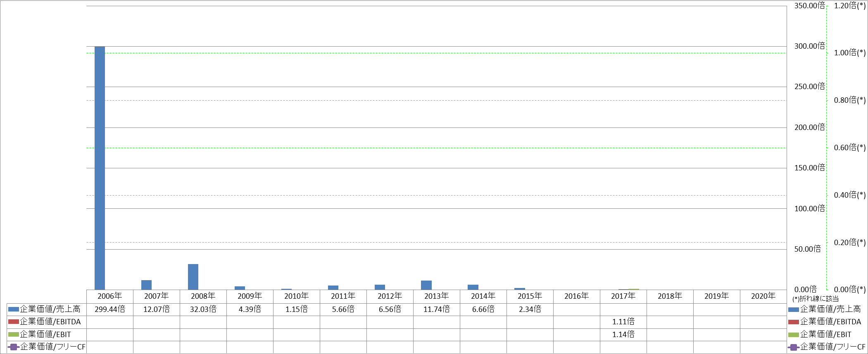The width and height of the screenshot is (868, 354).
Task: Select the blue bar for 2008年
Action: [193, 277]
